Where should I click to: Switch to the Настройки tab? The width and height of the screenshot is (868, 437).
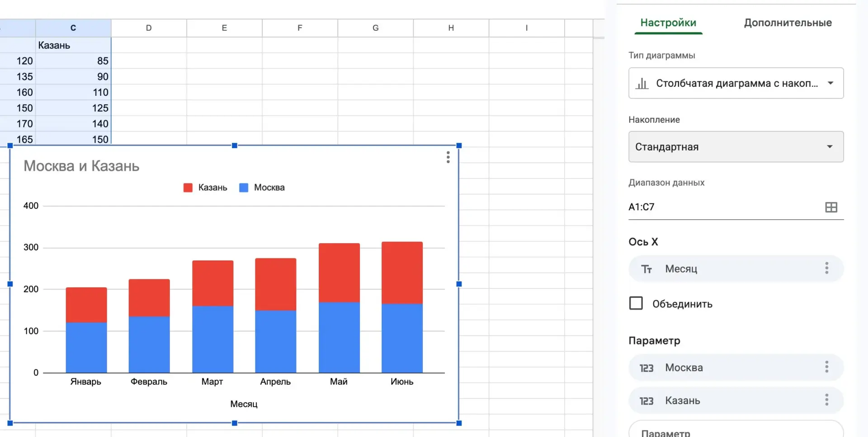pos(668,23)
